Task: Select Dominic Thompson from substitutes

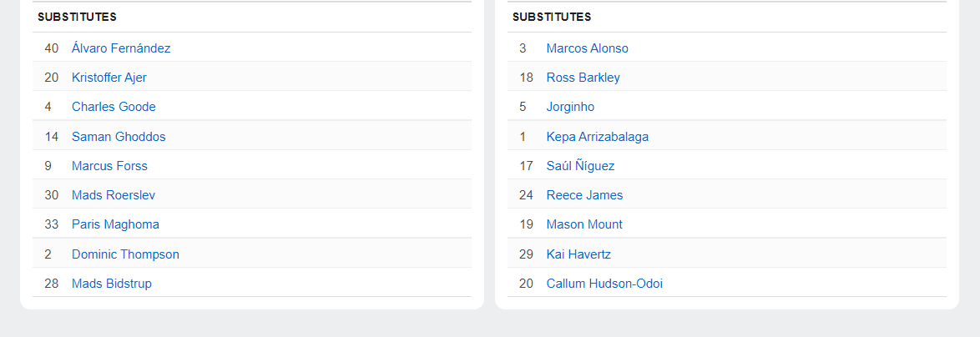Action: coord(125,254)
